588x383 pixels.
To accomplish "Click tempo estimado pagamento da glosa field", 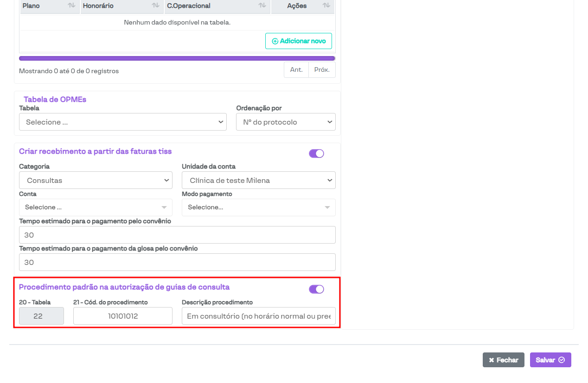I will [177, 262].
